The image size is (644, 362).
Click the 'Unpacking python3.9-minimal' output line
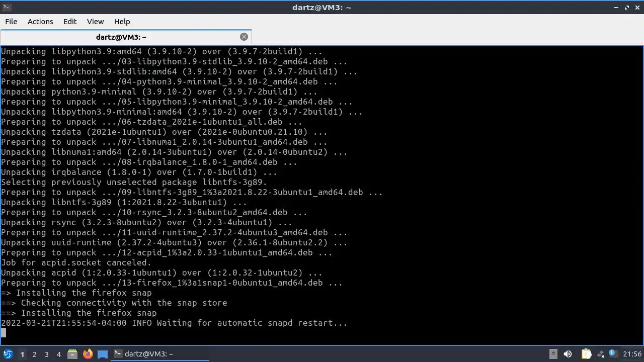point(159,92)
